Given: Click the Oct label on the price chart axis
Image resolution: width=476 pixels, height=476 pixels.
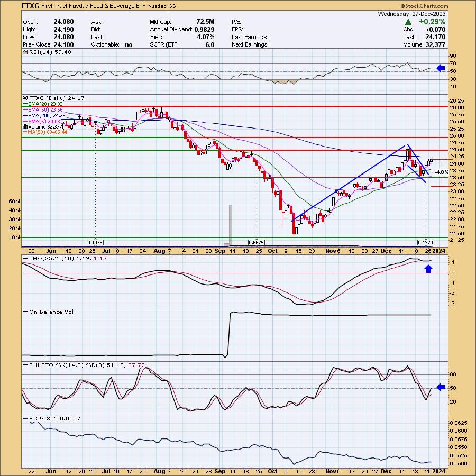Looking at the screenshot, I should (x=272, y=251).
